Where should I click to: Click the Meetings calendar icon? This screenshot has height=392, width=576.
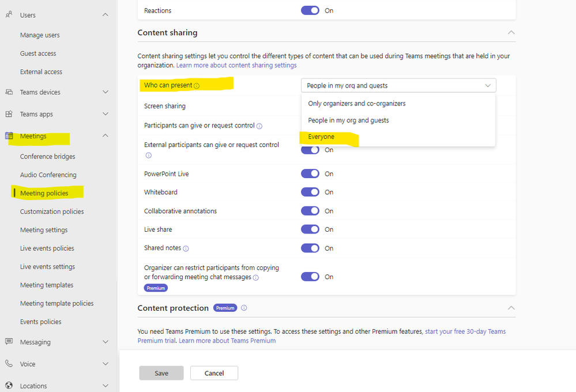[x=9, y=136]
